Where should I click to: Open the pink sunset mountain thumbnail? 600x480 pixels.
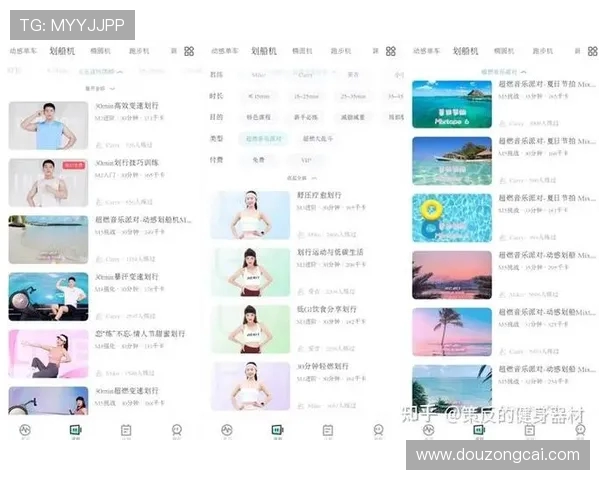tap(452, 275)
